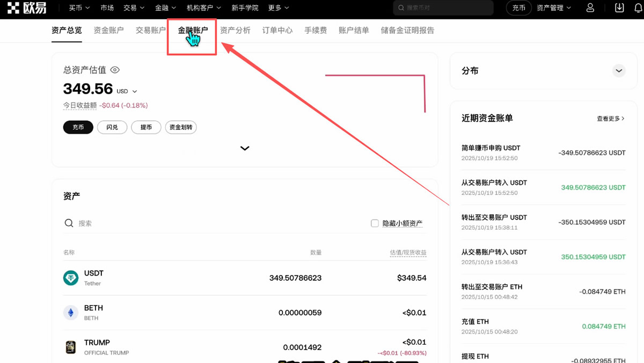Image resolution: width=644 pixels, height=363 pixels.
Task: Enable the 隐藏小额资产 checkbox
Action: 375,223
